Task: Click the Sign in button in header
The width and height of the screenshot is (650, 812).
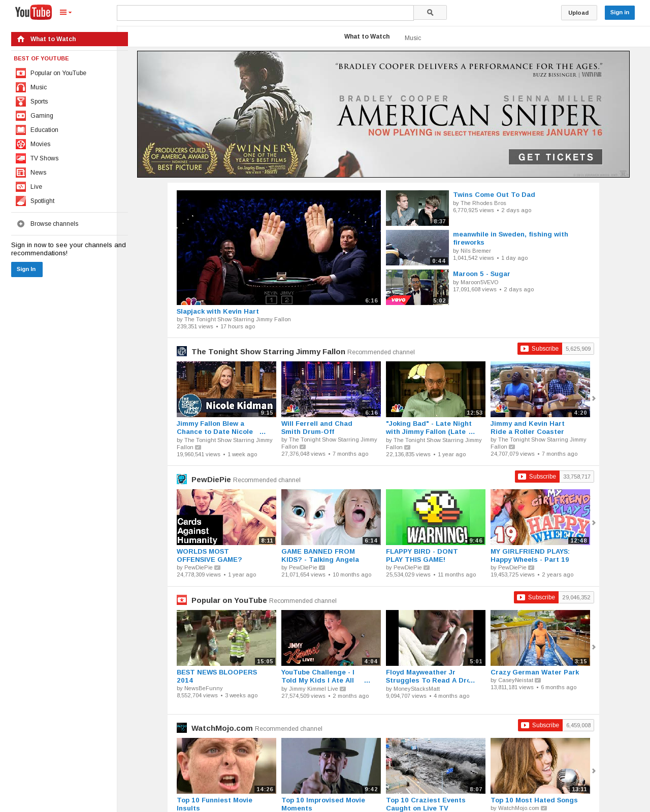Action: click(x=620, y=13)
